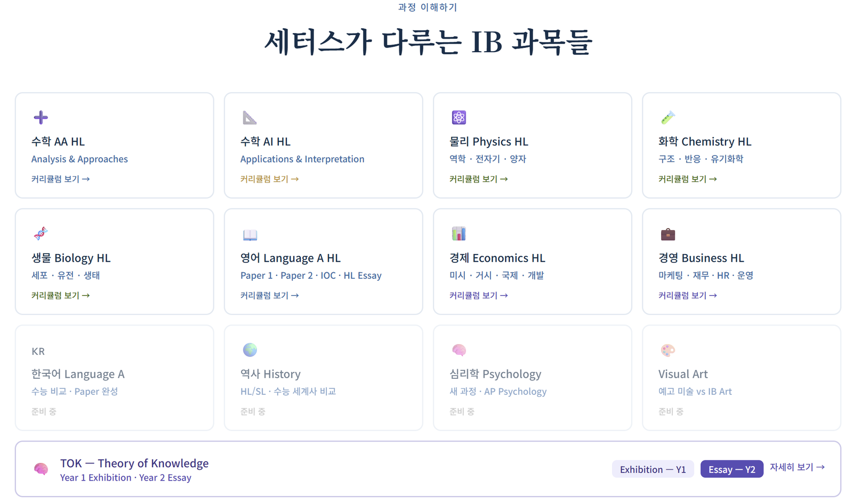Click Analysis & Approaches subtitle

[x=79, y=159]
